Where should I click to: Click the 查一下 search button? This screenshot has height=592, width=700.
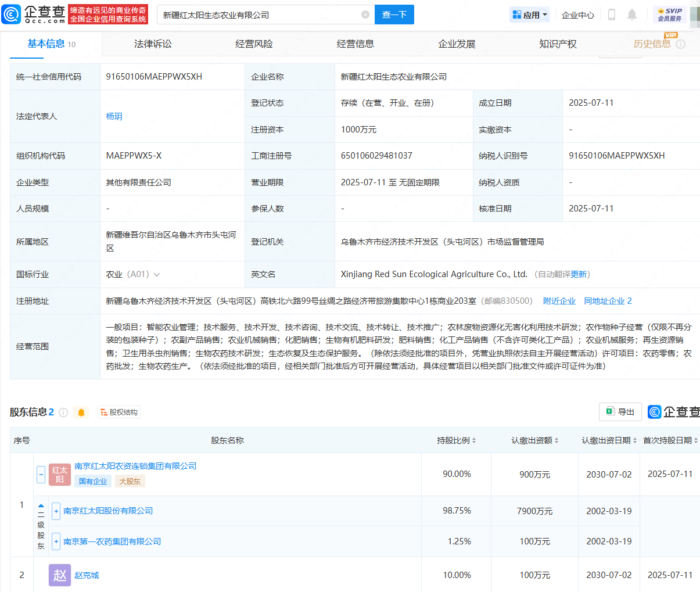tap(394, 15)
